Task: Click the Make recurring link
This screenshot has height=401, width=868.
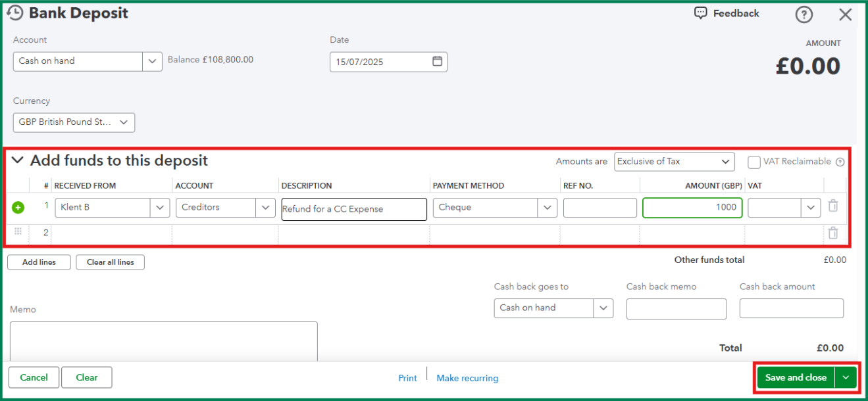Action: click(x=467, y=378)
